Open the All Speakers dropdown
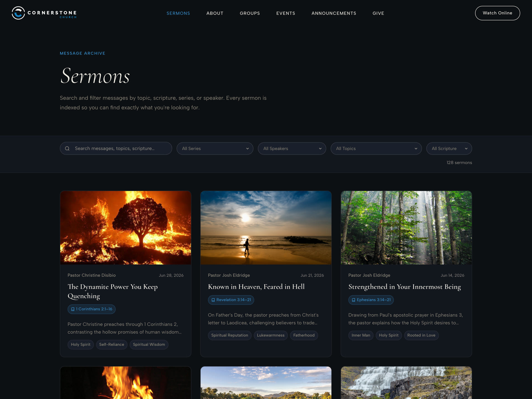 click(x=292, y=149)
